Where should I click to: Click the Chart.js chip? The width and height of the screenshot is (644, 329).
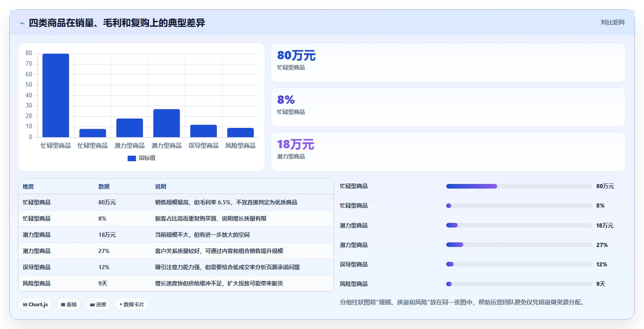click(x=35, y=304)
